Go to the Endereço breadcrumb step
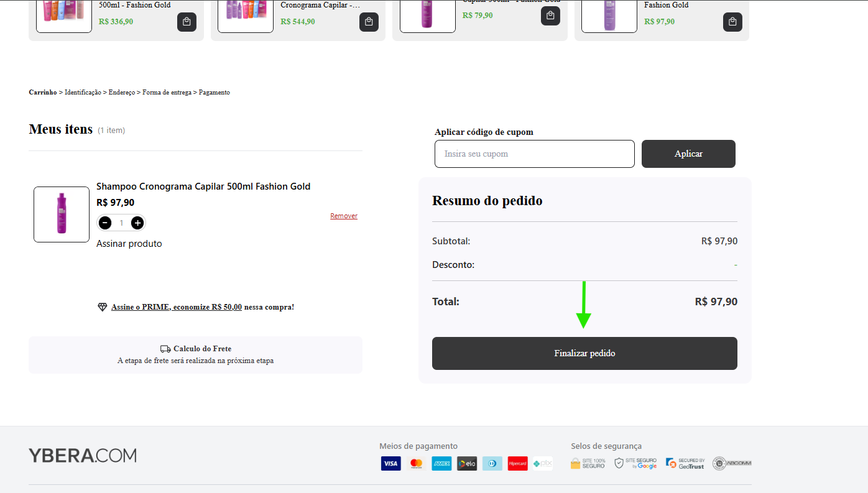Image resolution: width=868 pixels, height=493 pixels. (122, 92)
